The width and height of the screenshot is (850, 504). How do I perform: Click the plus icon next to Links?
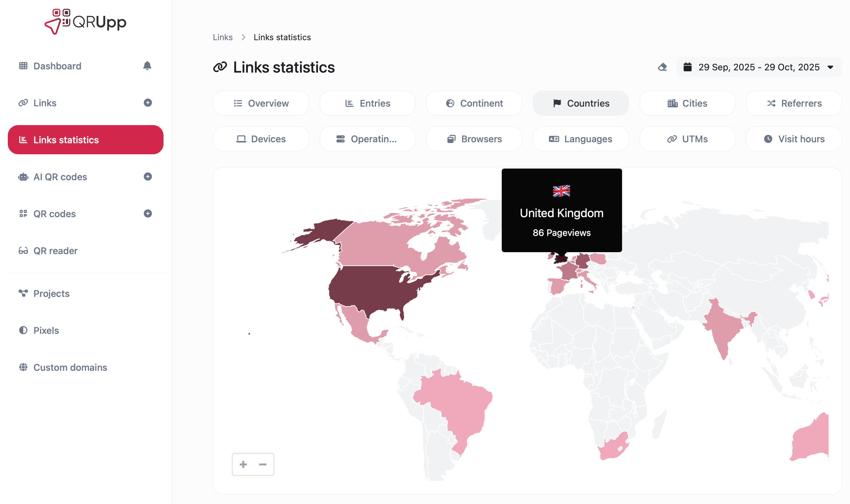click(x=148, y=103)
